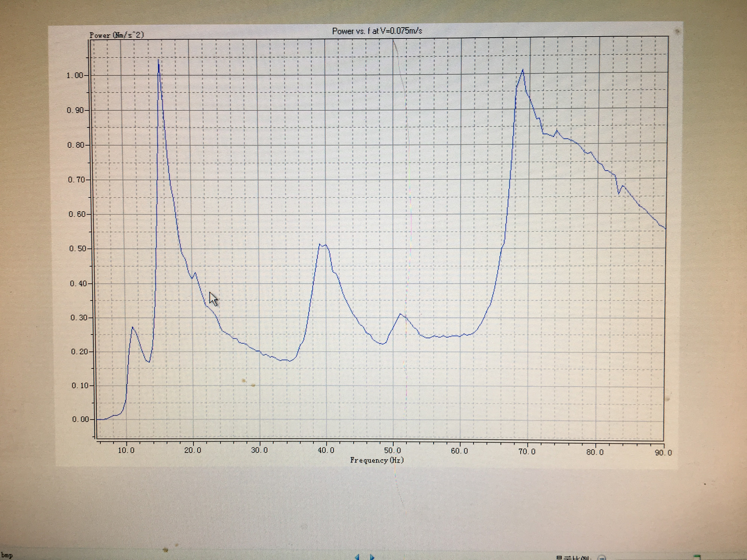Click the 0.00 y-axis tick label

80,419
